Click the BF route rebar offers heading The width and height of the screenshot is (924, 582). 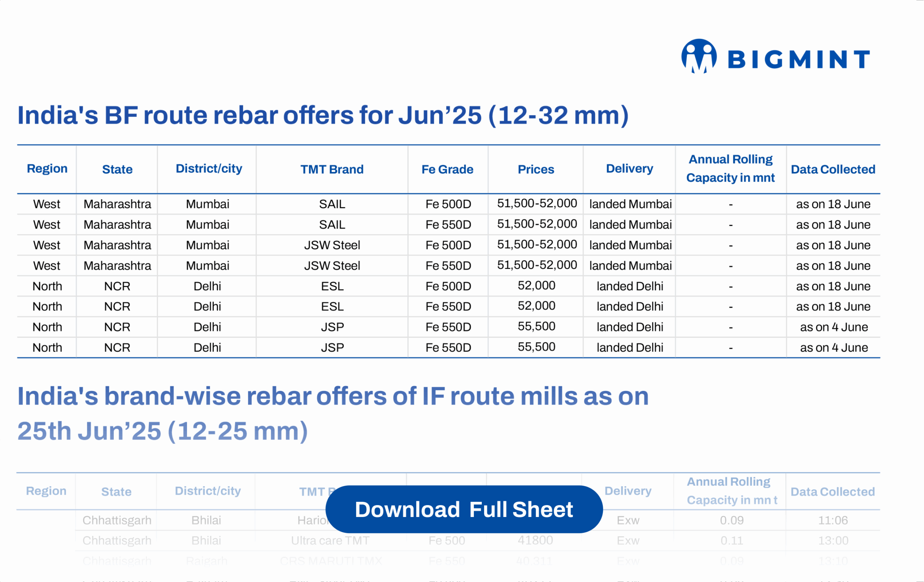[x=323, y=115]
